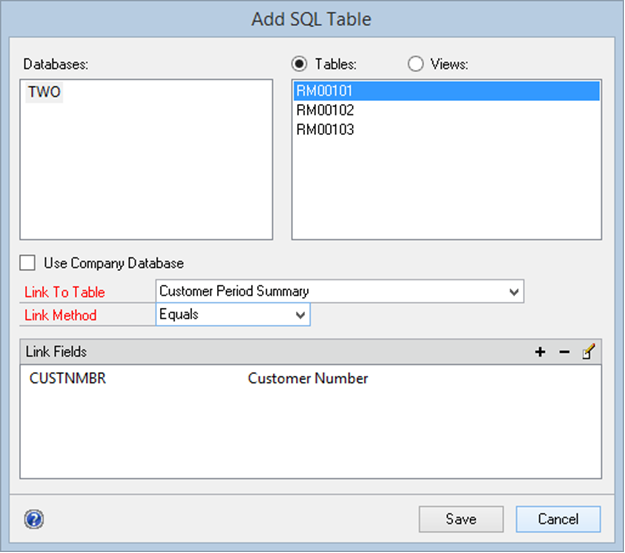Click the Link Method label
Image resolution: width=625 pixels, height=553 pixels.
[x=61, y=315]
